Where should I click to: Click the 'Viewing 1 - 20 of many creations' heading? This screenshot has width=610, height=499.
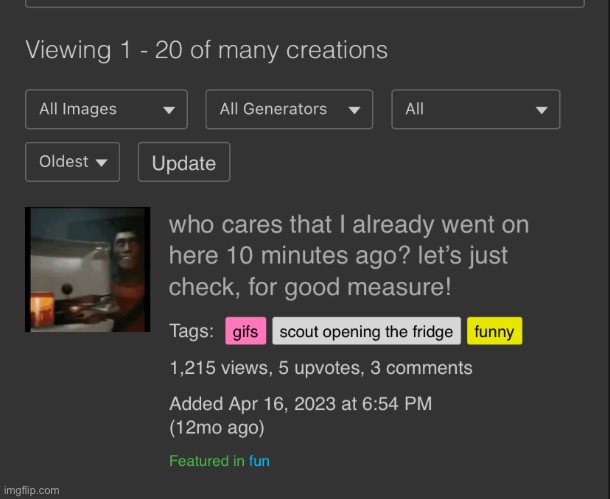tap(207, 50)
